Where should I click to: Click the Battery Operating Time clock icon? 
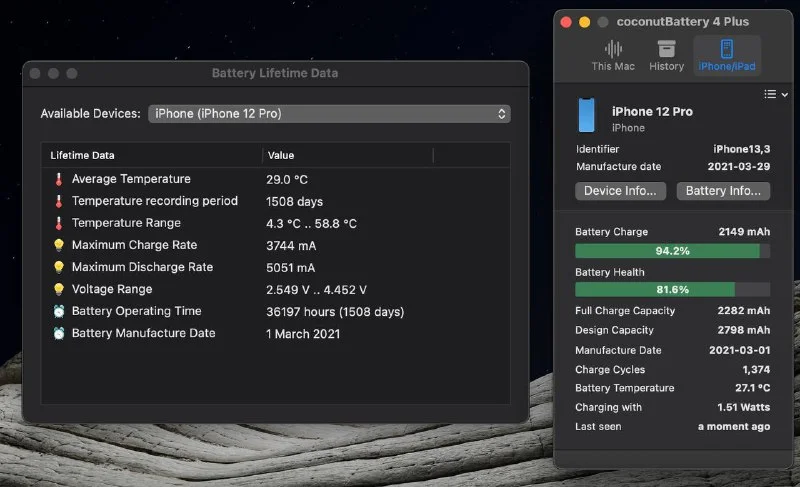click(x=58, y=311)
